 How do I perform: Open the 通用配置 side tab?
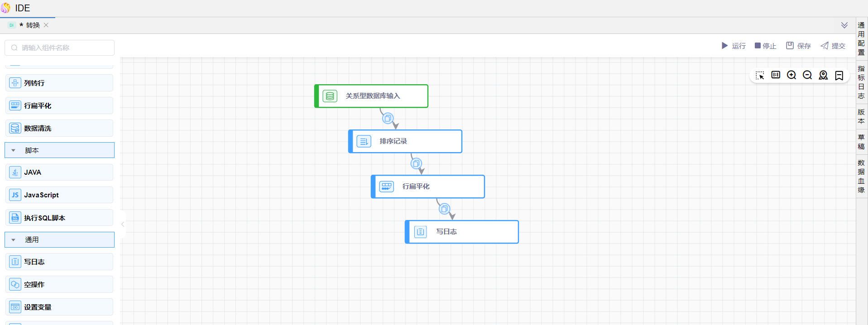pos(861,38)
